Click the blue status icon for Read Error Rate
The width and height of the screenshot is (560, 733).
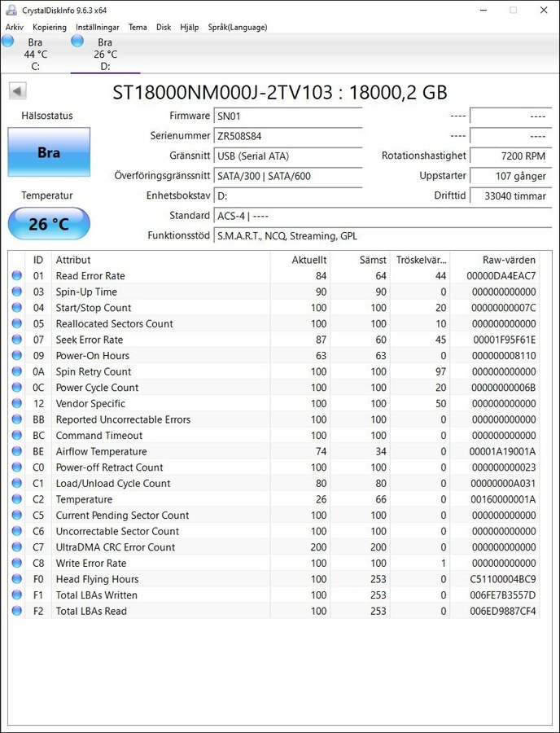(x=17, y=276)
